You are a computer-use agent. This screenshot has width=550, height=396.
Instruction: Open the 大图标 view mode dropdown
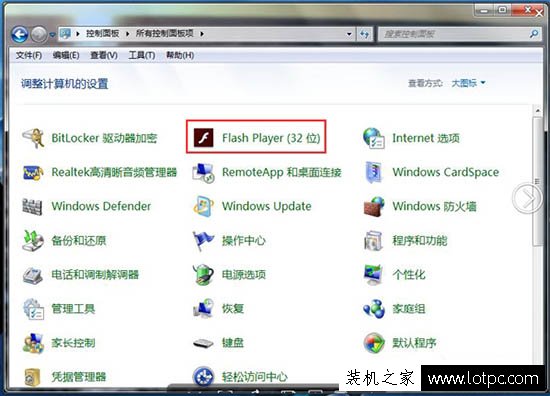coord(468,83)
